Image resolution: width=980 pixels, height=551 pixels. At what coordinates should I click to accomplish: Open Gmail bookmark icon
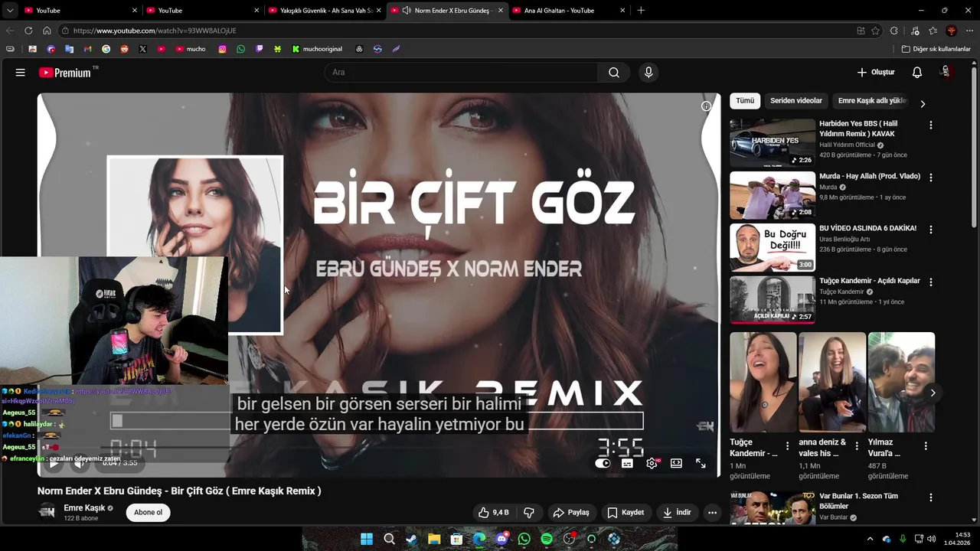[x=87, y=49]
